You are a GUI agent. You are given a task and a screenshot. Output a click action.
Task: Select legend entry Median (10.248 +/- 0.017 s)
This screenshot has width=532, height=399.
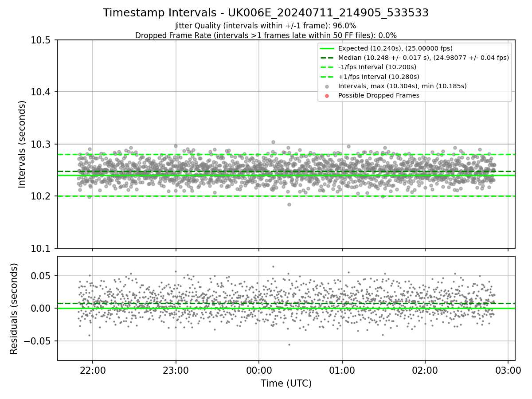click(423, 58)
